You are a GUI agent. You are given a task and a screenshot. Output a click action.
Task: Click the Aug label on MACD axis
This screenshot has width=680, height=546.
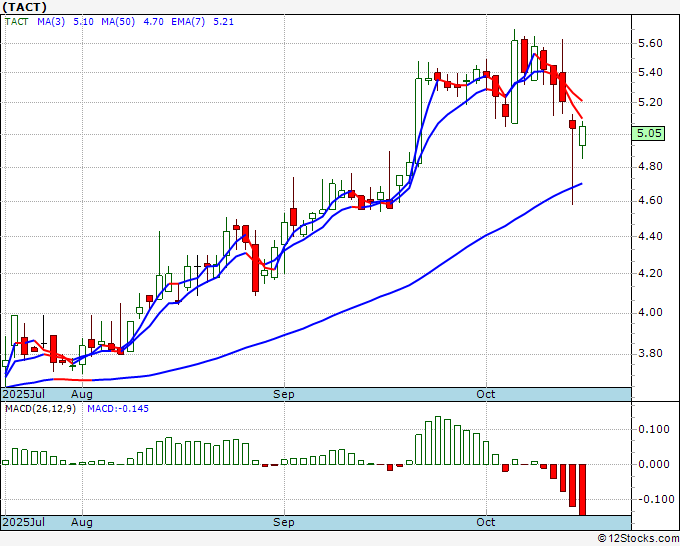coord(82,522)
